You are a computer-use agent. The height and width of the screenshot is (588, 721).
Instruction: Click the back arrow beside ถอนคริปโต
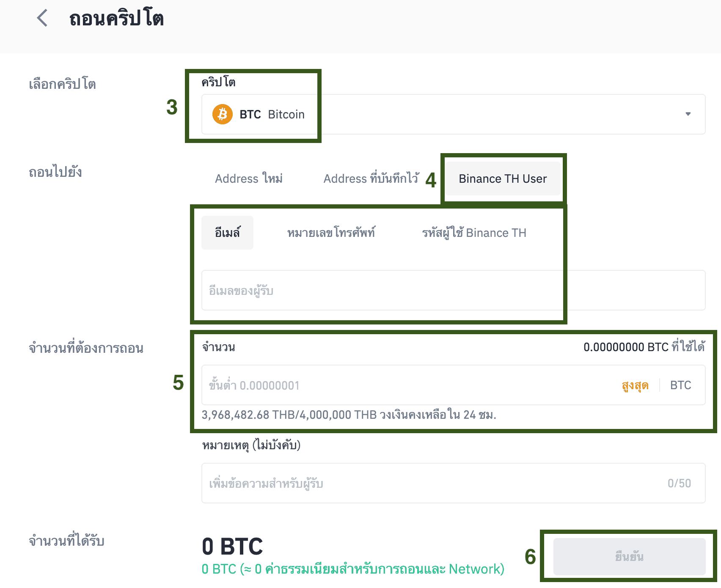click(42, 18)
